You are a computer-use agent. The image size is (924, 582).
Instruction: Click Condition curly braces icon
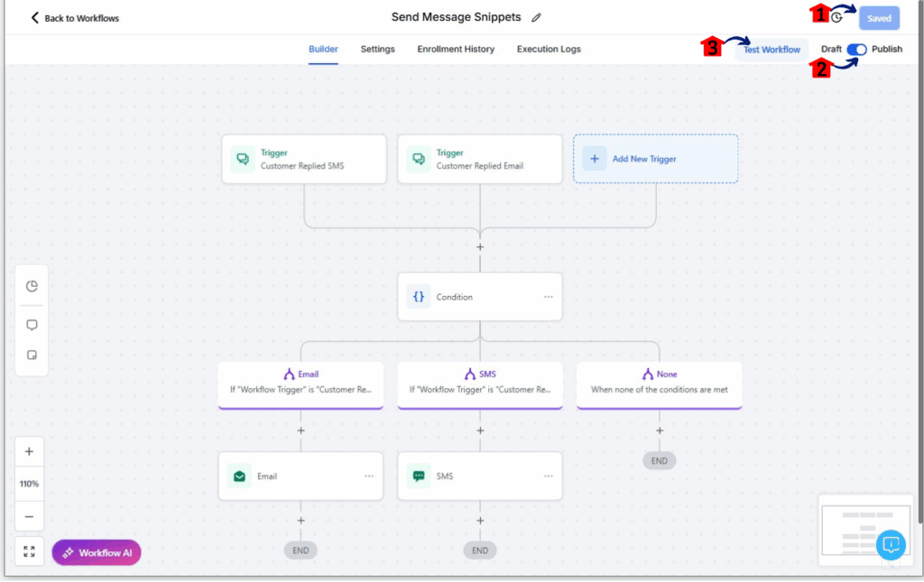point(419,297)
